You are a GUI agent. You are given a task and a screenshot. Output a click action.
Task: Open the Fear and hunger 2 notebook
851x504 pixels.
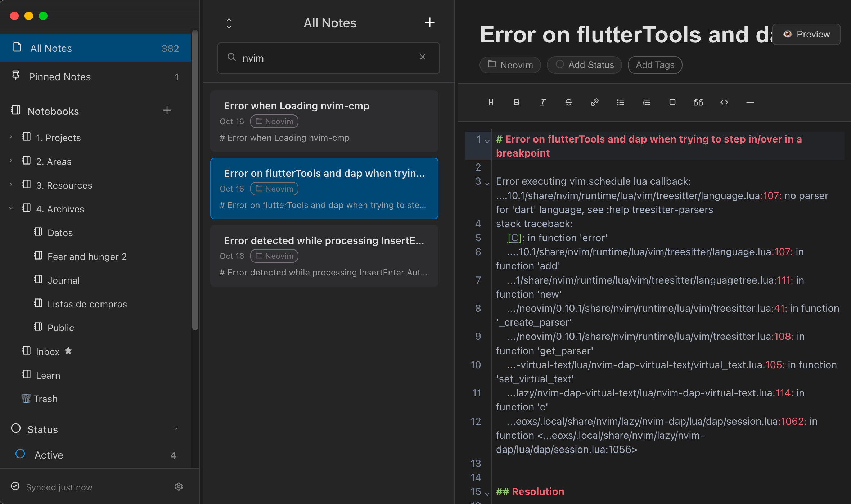pos(80,256)
